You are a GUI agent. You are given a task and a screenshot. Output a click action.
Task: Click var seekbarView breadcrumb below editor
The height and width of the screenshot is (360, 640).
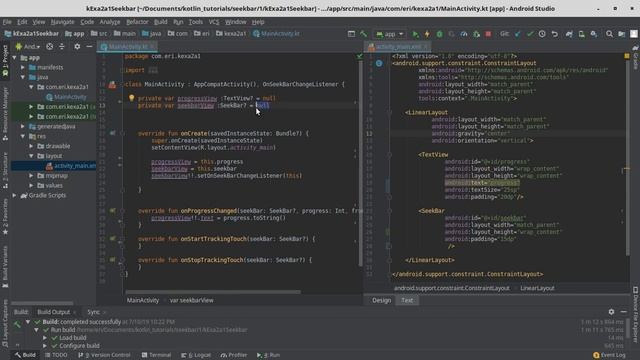[191, 300]
